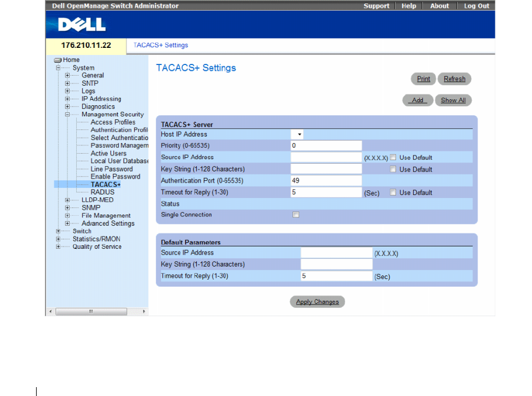The width and height of the screenshot is (532, 396).
Task: Click the Add button
Action: click(418, 100)
